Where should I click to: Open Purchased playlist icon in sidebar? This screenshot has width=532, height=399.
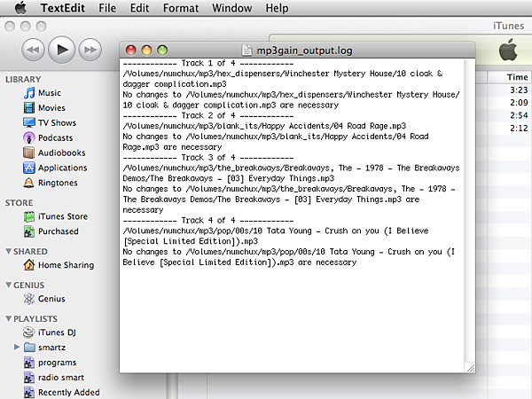click(29, 231)
